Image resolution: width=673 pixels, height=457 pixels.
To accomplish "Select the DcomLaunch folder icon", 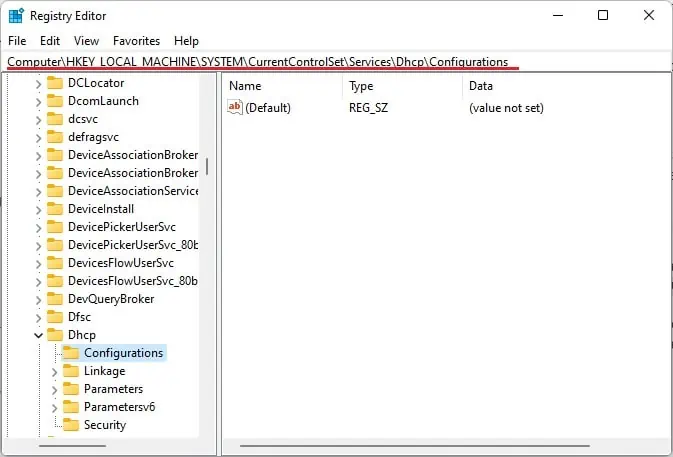I will [55, 100].
